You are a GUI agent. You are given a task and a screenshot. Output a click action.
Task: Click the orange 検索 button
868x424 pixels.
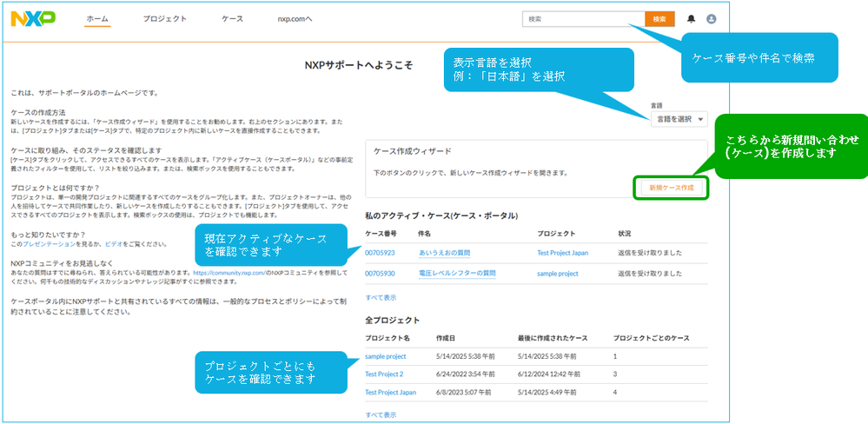(x=659, y=19)
